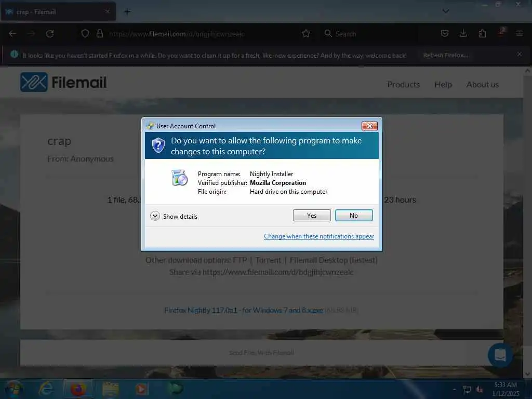This screenshot has width=532, height=399.
Task: Click the Filemail logo
Action: click(x=63, y=82)
